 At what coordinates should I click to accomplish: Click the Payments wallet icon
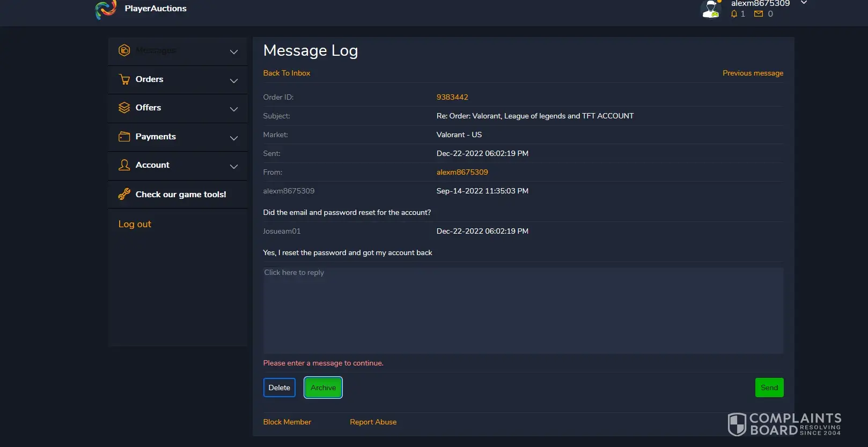124,137
